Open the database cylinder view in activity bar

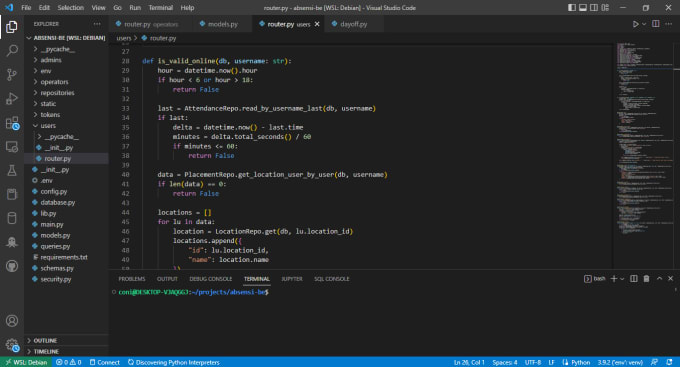point(12,218)
